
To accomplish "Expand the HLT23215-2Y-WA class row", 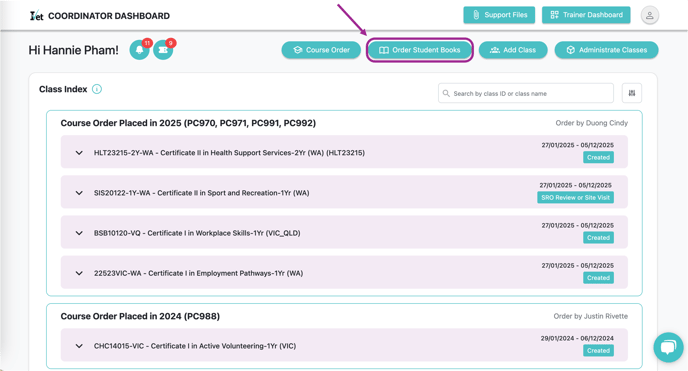I will pyautogui.click(x=79, y=153).
